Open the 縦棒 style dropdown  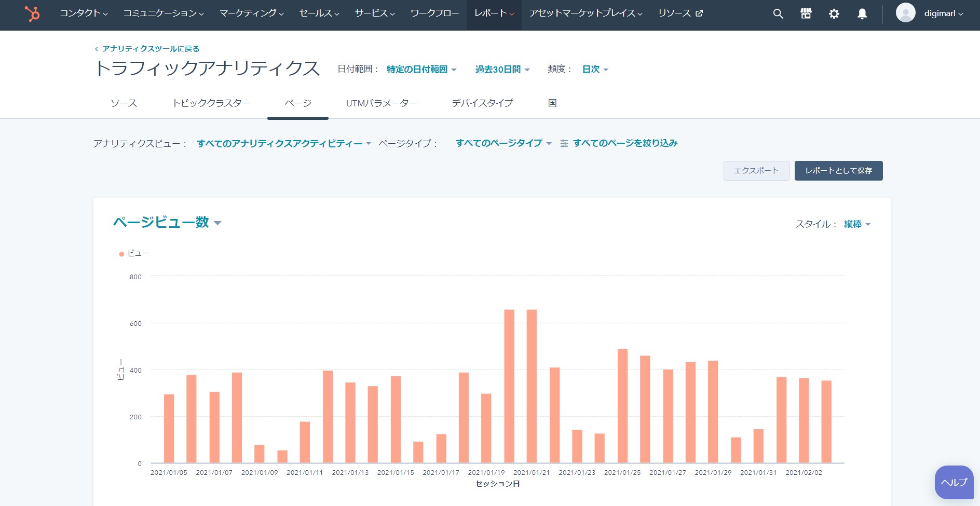857,224
